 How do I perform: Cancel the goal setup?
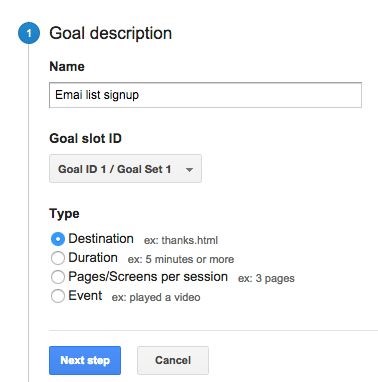coord(173,360)
